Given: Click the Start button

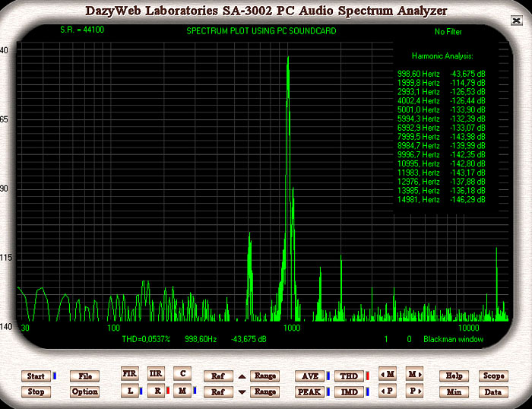Looking at the screenshot, I should coord(36,376).
